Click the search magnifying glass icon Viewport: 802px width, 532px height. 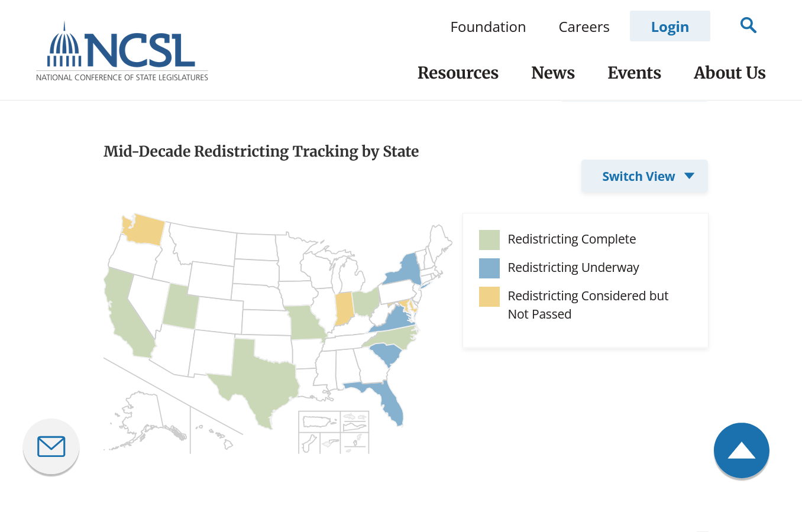(748, 25)
